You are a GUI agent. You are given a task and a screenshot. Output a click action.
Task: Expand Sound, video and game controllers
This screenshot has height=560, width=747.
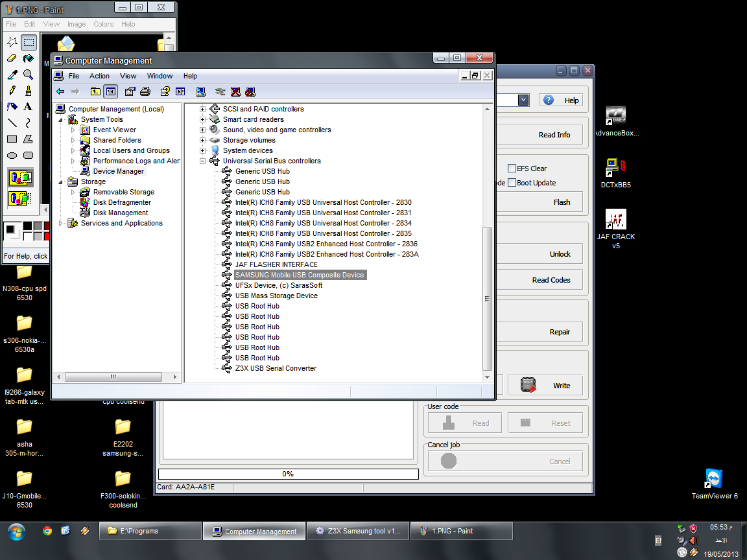(x=202, y=130)
